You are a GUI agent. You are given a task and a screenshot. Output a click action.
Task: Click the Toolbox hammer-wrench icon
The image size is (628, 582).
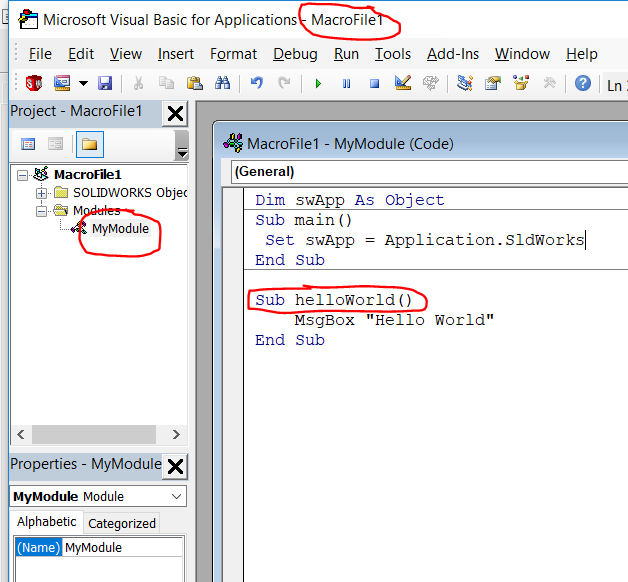(x=549, y=83)
